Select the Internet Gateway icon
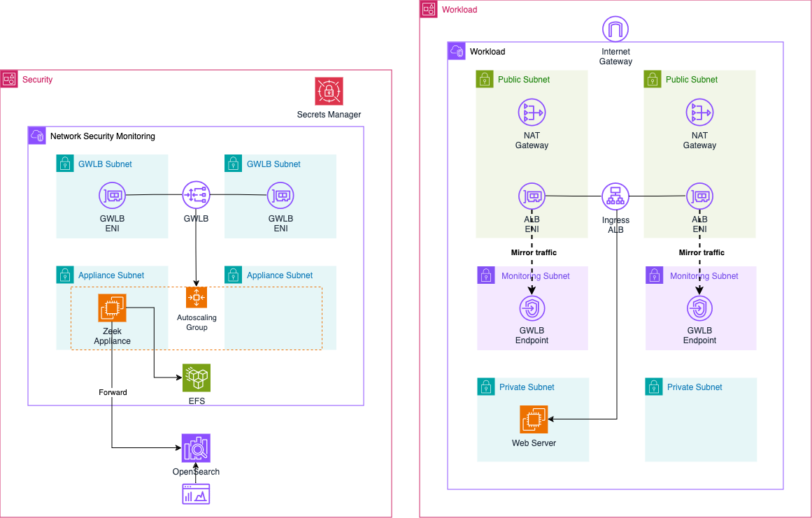The image size is (812, 518). [615, 29]
